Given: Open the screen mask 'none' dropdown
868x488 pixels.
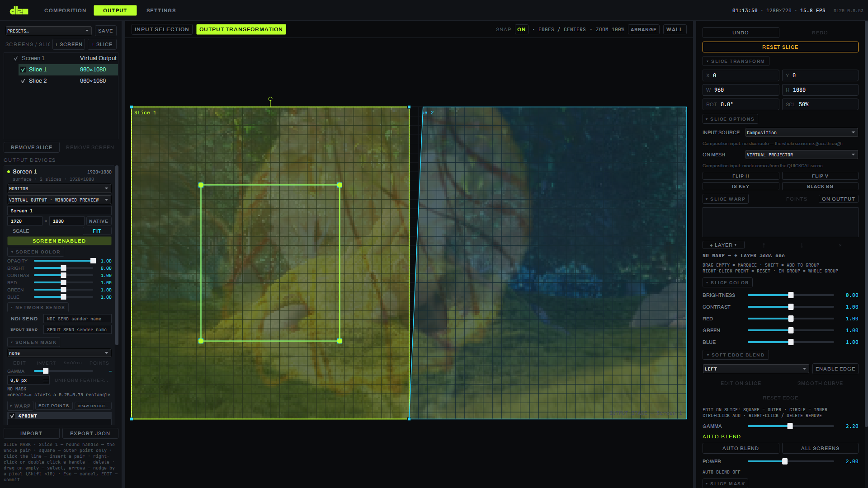Looking at the screenshot, I should tap(59, 353).
